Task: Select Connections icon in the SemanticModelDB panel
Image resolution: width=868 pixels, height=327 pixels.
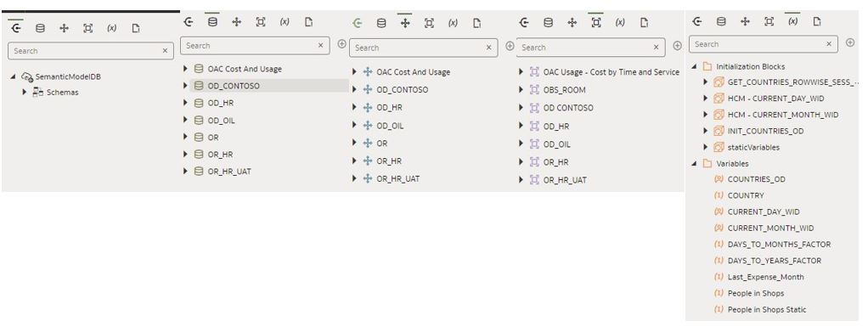Action: click(x=16, y=28)
